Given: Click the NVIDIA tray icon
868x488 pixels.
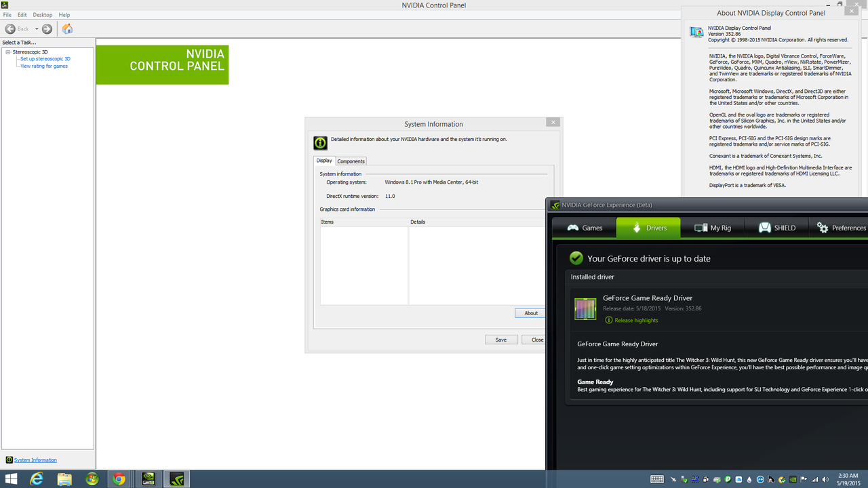Looking at the screenshot, I should [793, 479].
